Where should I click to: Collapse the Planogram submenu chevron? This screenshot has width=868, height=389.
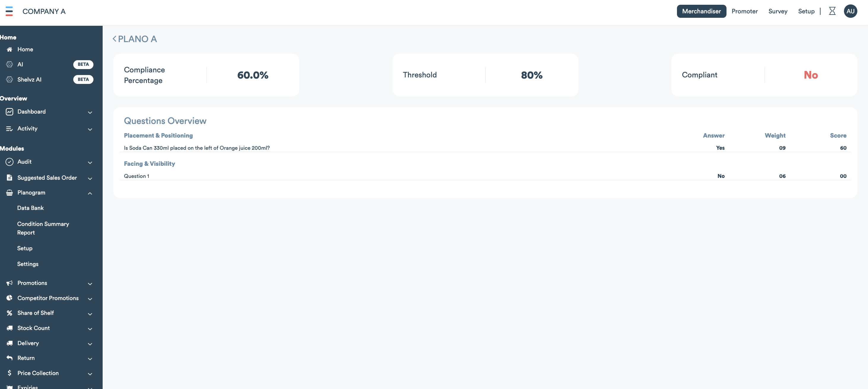pos(90,193)
